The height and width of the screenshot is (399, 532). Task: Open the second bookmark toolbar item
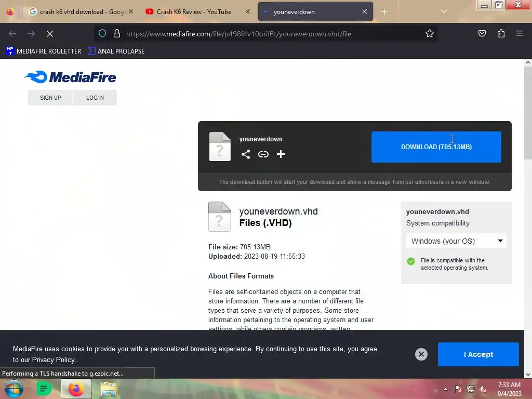coord(116,51)
